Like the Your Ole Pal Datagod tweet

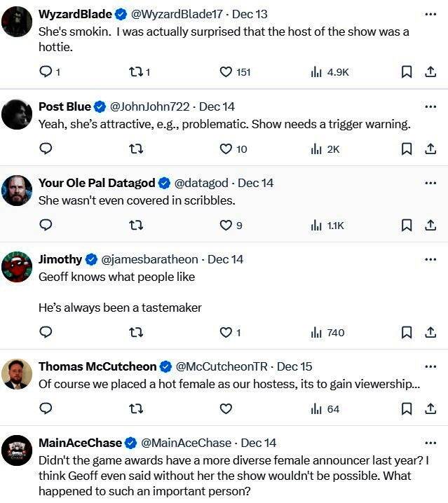[226, 225]
